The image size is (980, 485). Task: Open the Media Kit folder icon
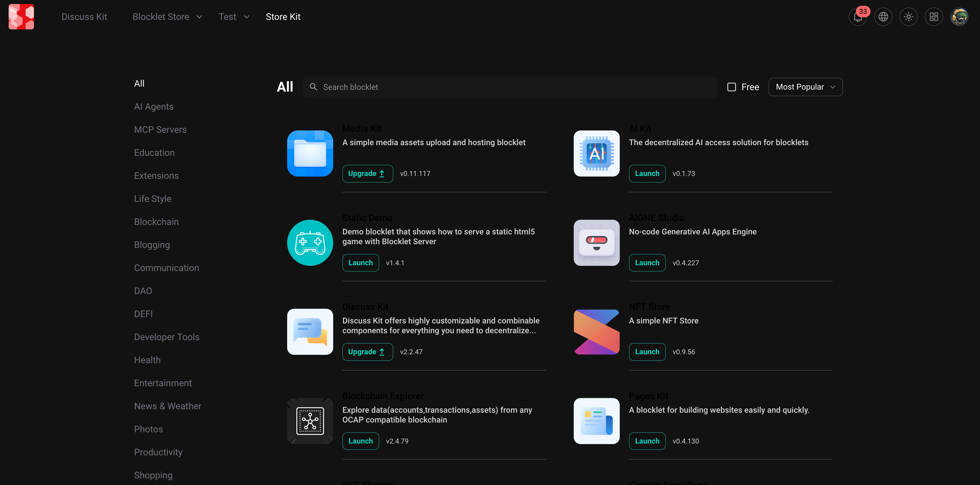[310, 154]
